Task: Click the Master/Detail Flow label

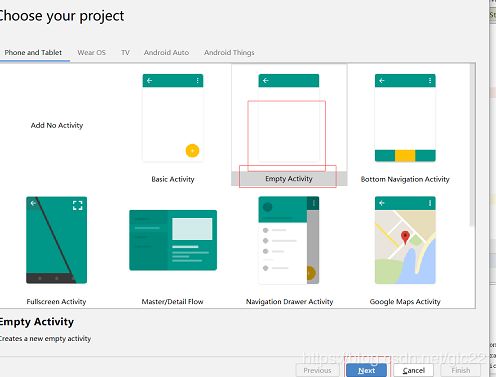Action: pyautogui.click(x=172, y=302)
